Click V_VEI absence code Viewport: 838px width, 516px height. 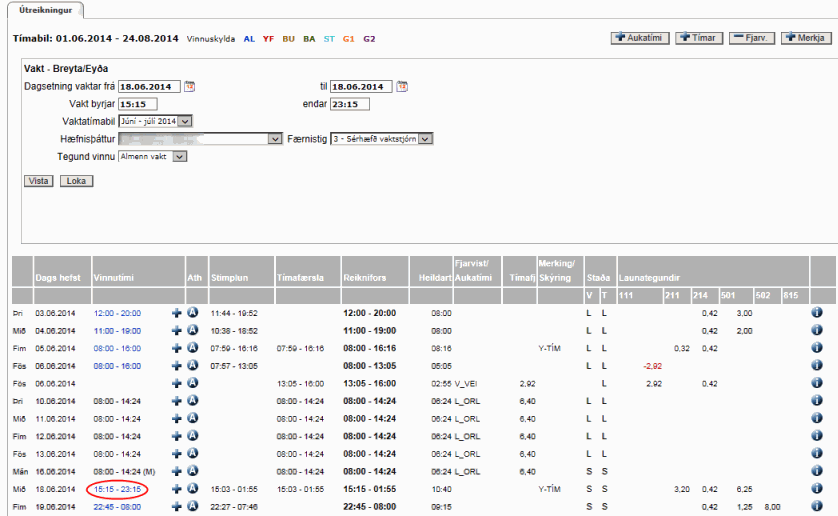point(467,384)
